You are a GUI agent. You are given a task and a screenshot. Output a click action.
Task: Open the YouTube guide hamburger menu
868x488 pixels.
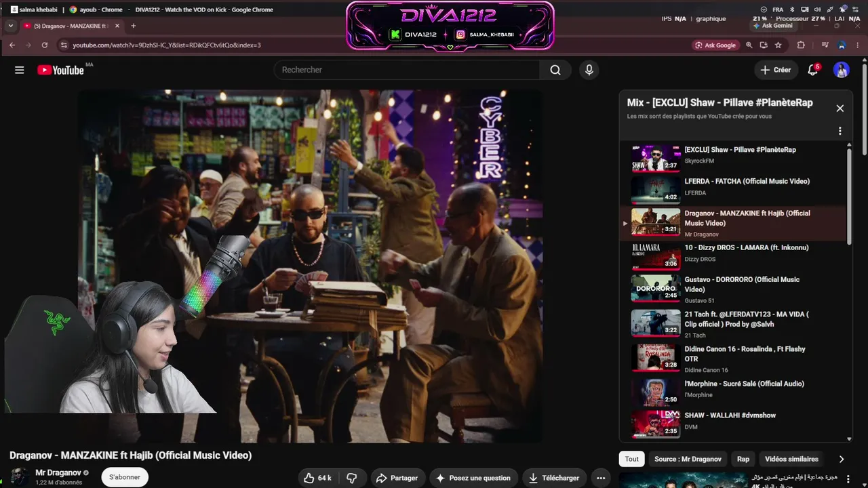coord(19,70)
